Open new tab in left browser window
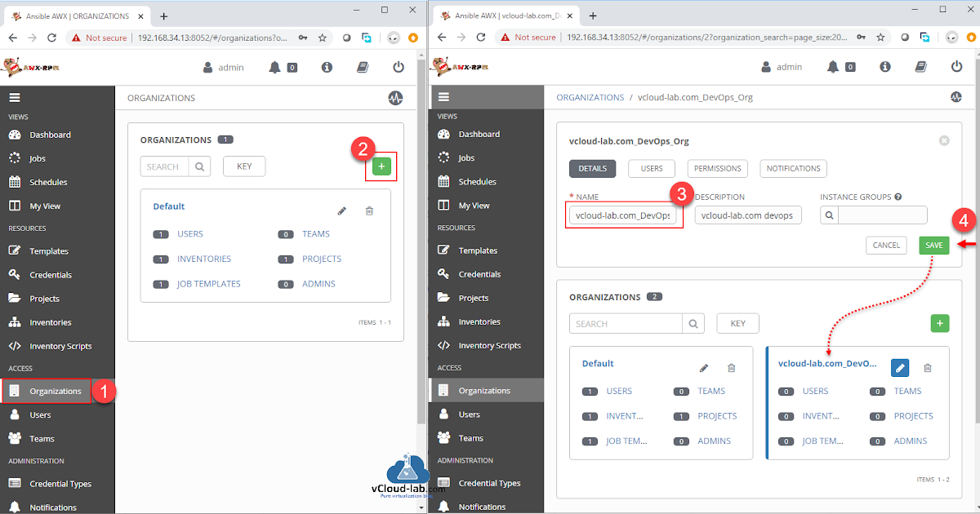This screenshot has width=980, height=514. pos(163,16)
